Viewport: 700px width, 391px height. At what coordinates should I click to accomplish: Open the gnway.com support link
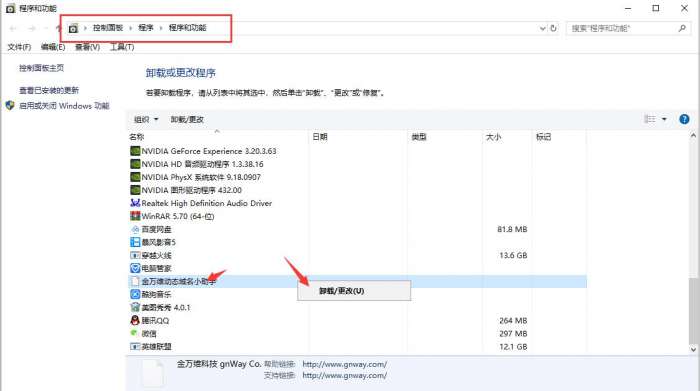[x=345, y=375]
